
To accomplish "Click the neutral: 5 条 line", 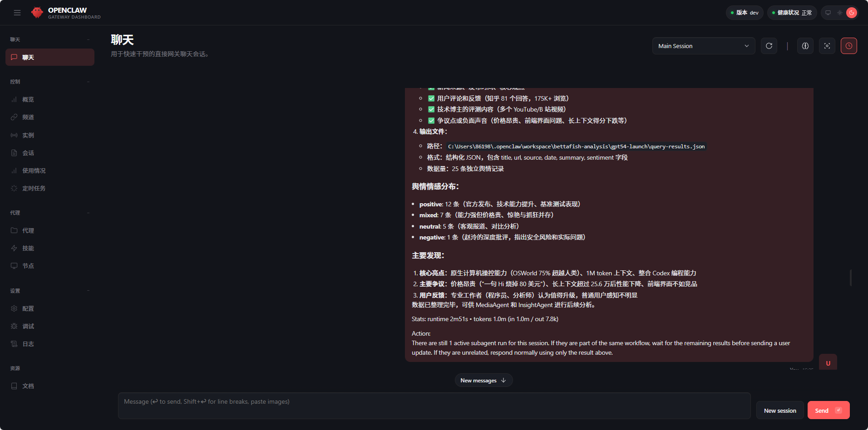I will (469, 226).
